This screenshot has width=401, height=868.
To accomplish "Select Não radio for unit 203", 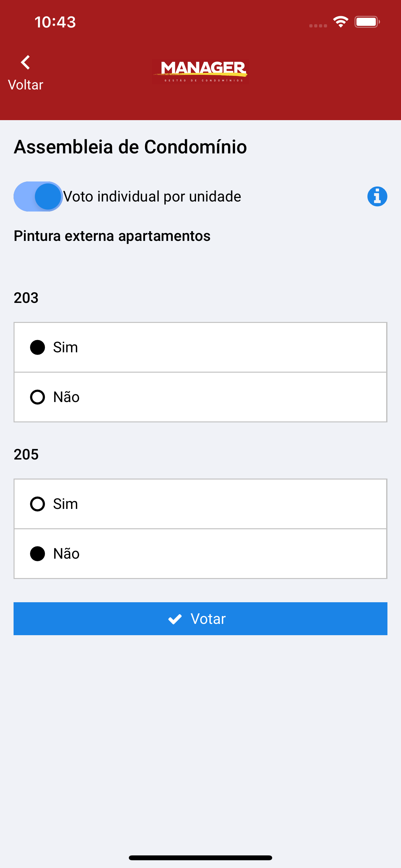I will [x=37, y=397].
